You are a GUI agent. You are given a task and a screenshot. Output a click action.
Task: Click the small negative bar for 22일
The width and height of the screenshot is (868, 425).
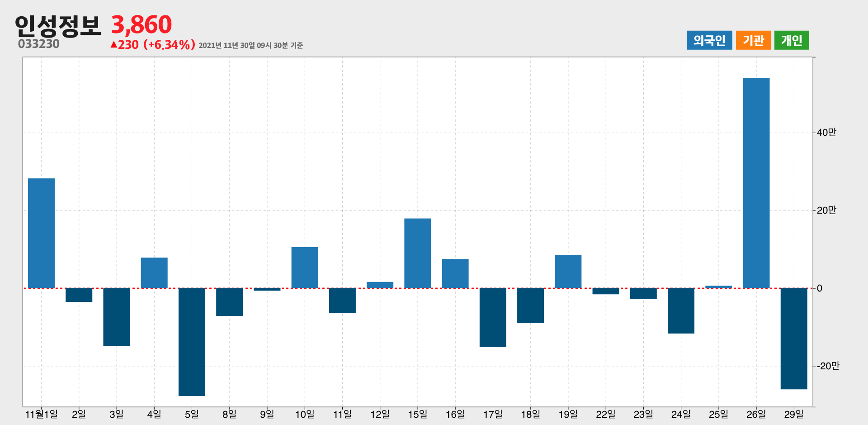606,291
